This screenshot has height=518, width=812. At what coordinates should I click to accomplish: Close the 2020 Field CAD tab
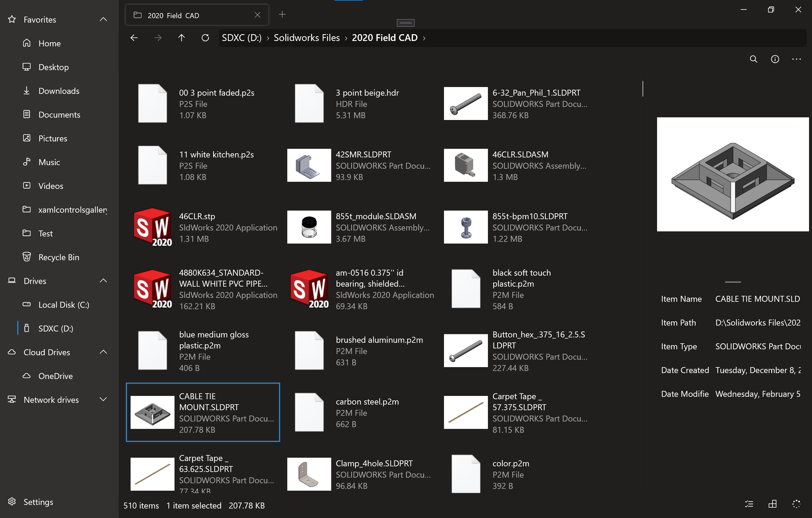pos(257,15)
